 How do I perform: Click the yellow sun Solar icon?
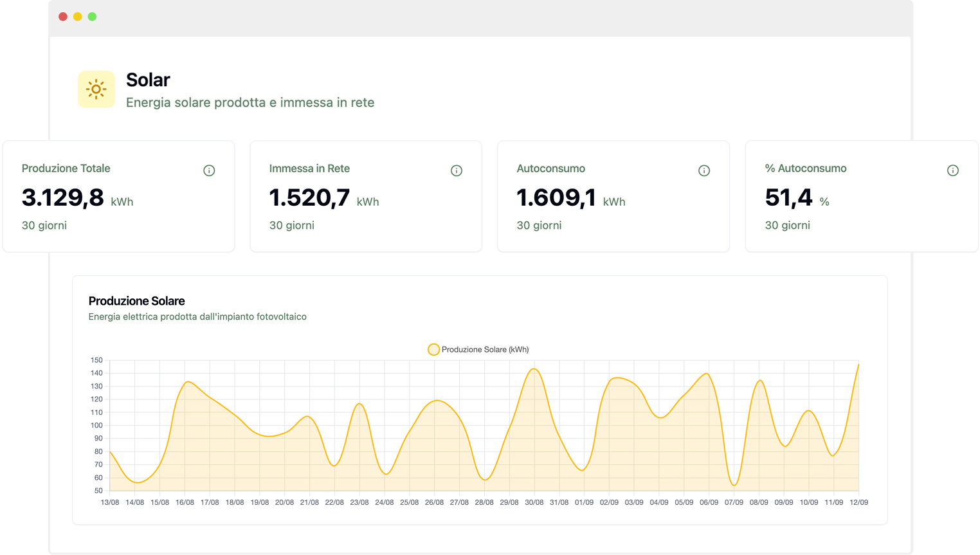(x=96, y=89)
